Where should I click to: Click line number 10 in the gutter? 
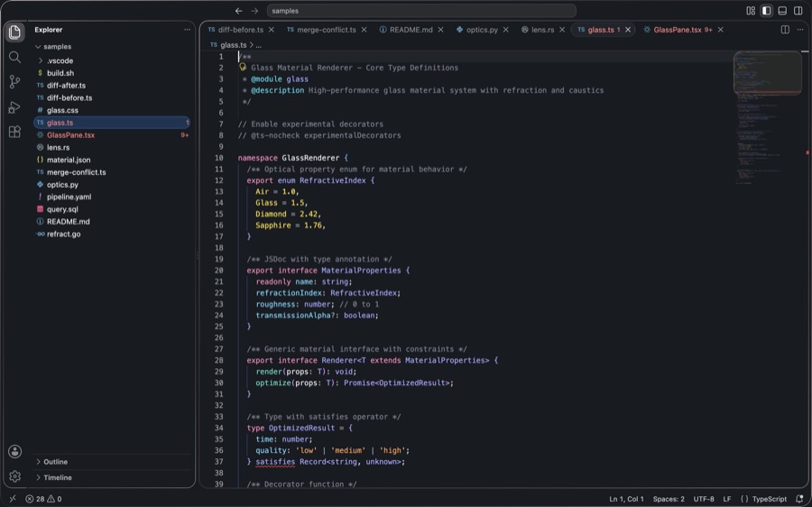(x=219, y=158)
